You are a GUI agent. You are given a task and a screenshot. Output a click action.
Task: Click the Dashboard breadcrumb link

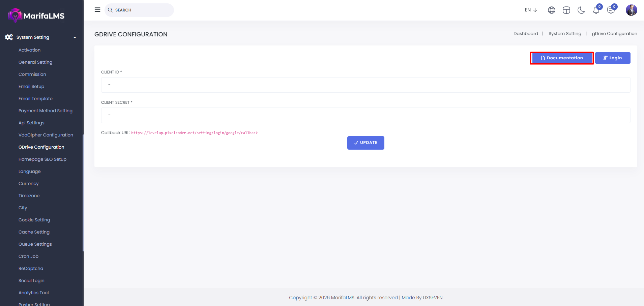(x=526, y=33)
